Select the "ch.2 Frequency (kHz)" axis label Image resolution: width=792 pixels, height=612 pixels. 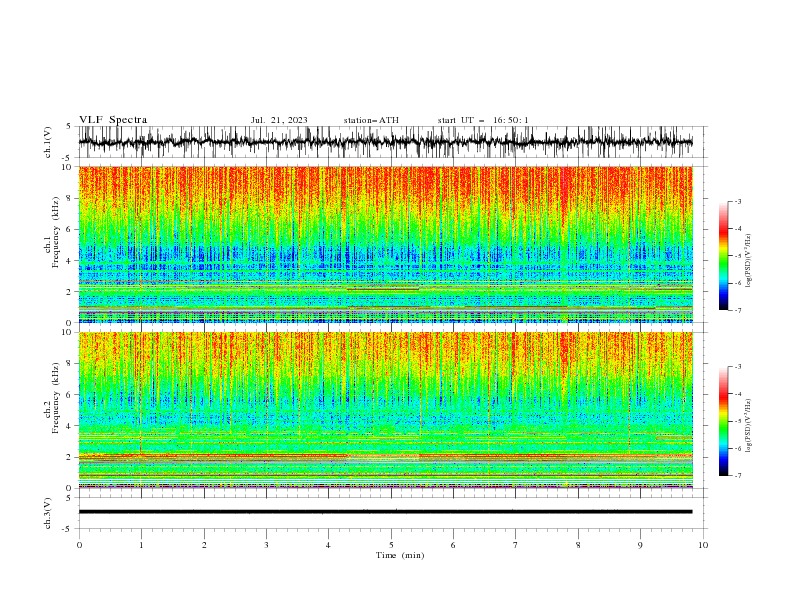[52, 397]
